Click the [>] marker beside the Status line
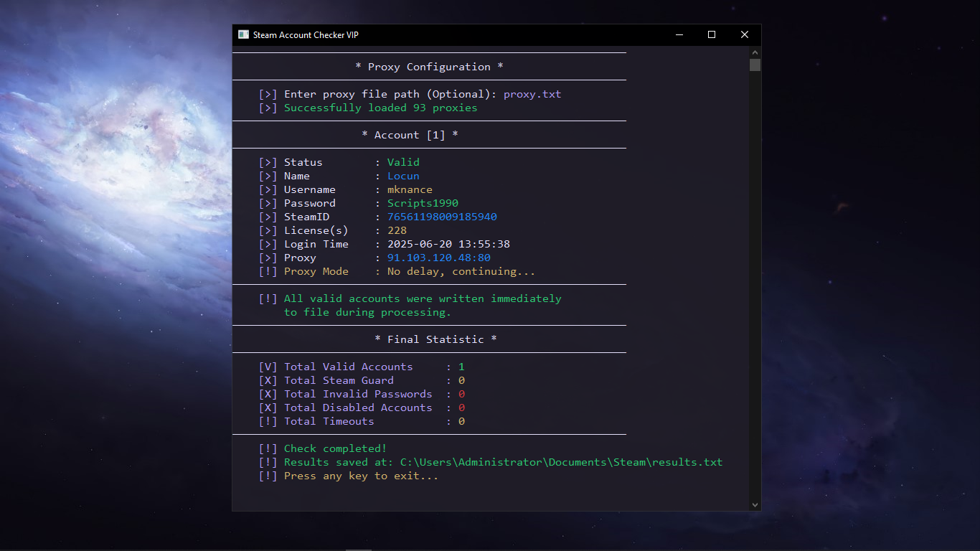This screenshot has height=551, width=980. tap(267, 161)
